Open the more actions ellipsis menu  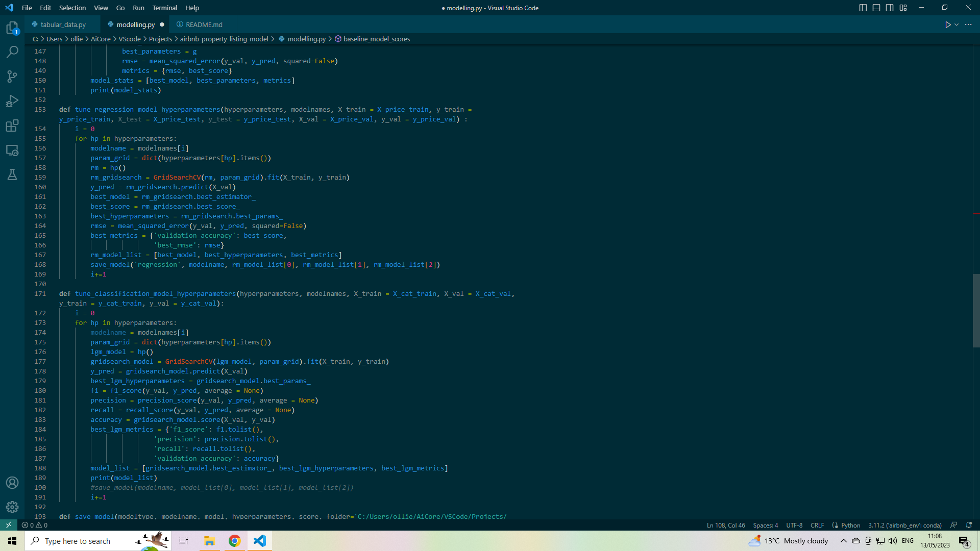(x=969, y=24)
